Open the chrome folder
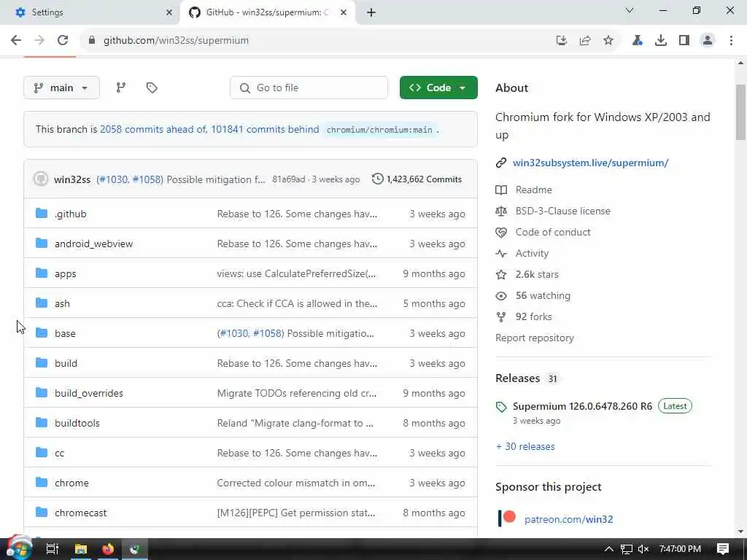The image size is (747, 560). (71, 483)
